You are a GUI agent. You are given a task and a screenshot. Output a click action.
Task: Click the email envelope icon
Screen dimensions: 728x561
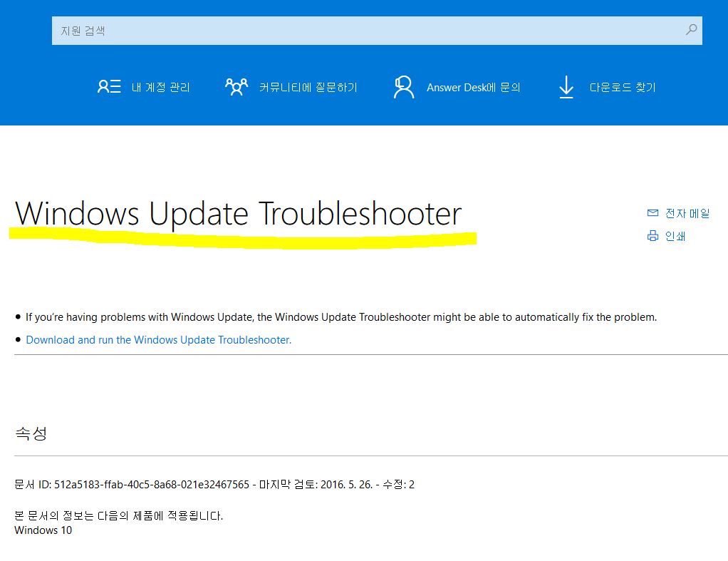652,213
